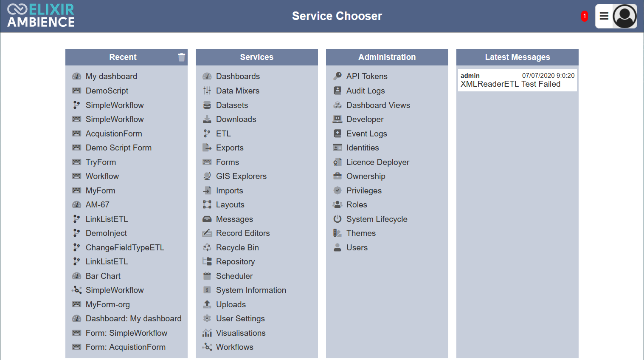Screen dimensions: 644x360
Task: Open the user profile avatar
Action: pyautogui.click(x=624, y=16)
